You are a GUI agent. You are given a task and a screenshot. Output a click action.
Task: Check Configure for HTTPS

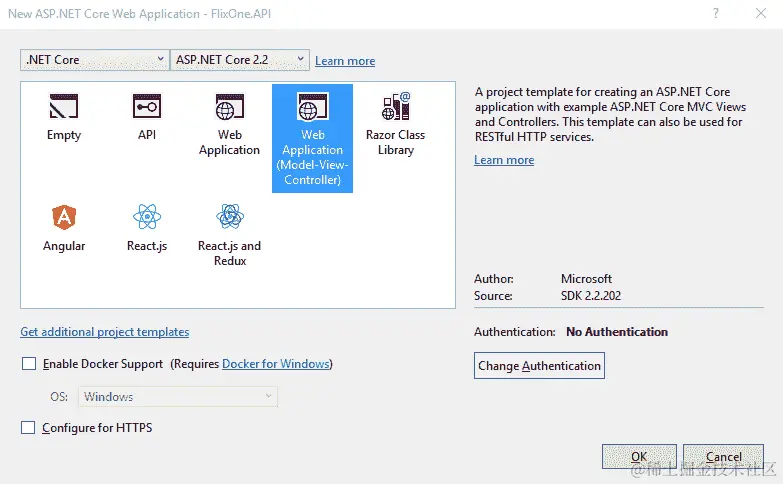[28, 428]
